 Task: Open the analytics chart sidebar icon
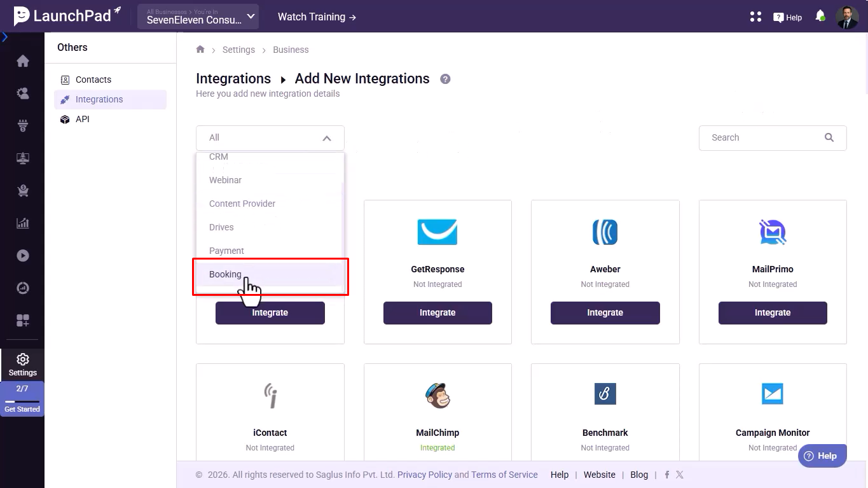[23, 223]
